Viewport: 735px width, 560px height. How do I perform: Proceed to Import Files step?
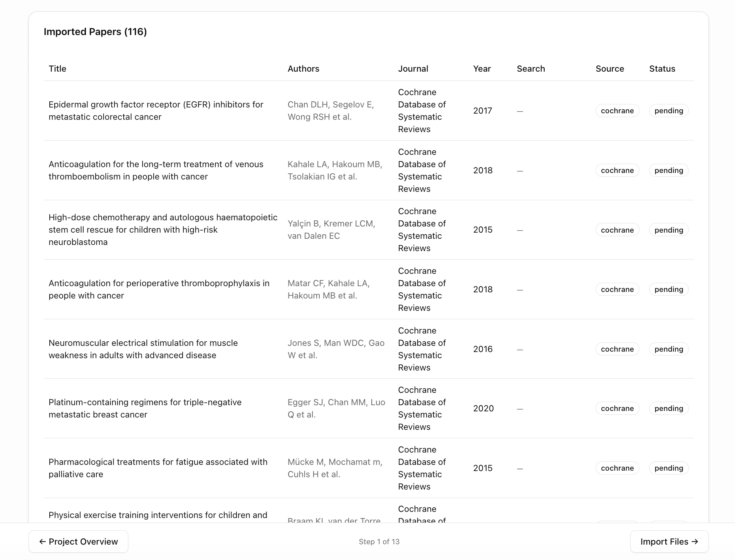coord(669,542)
